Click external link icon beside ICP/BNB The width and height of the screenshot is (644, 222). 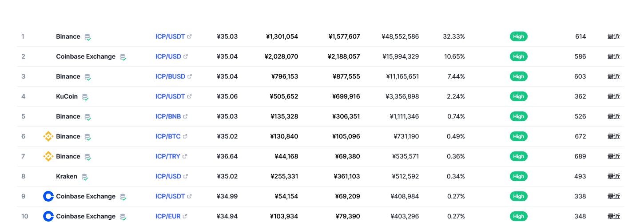click(185, 116)
